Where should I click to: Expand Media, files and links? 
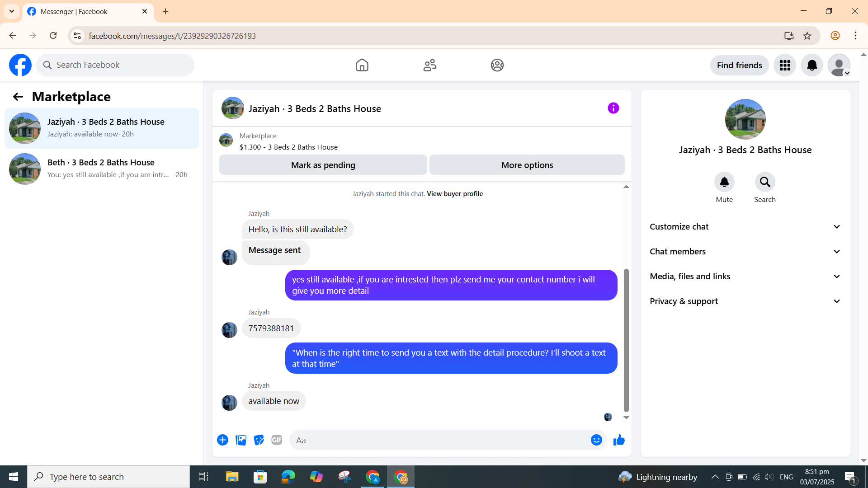[x=745, y=277]
